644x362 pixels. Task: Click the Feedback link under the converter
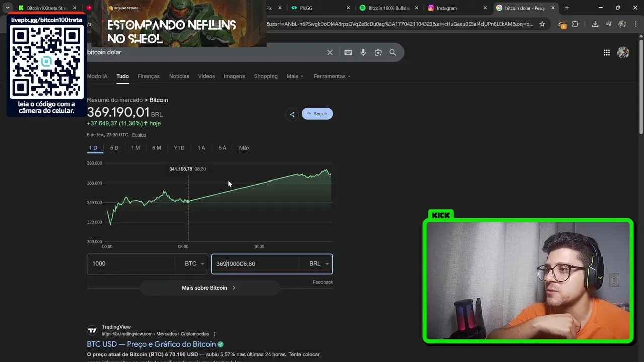click(323, 282)
